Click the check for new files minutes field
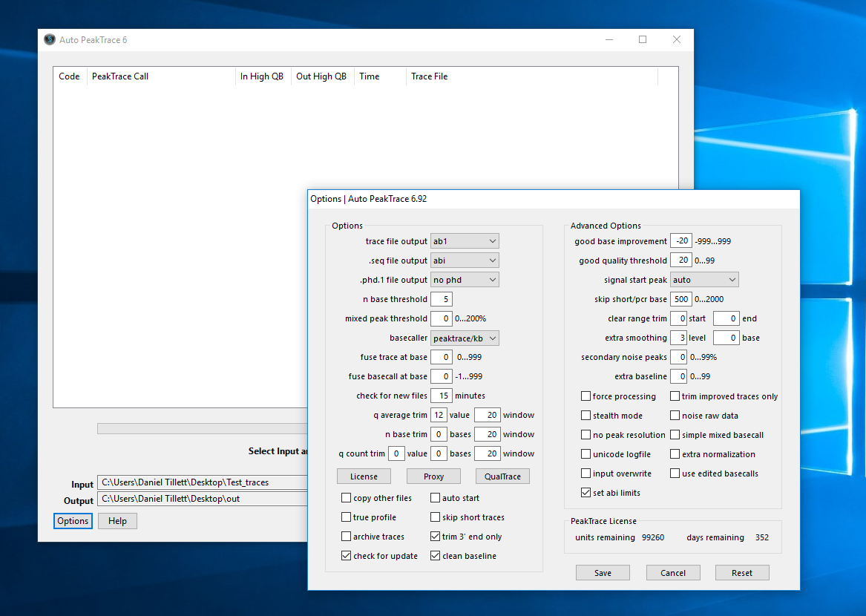866x616 pixels. [442, 396]
